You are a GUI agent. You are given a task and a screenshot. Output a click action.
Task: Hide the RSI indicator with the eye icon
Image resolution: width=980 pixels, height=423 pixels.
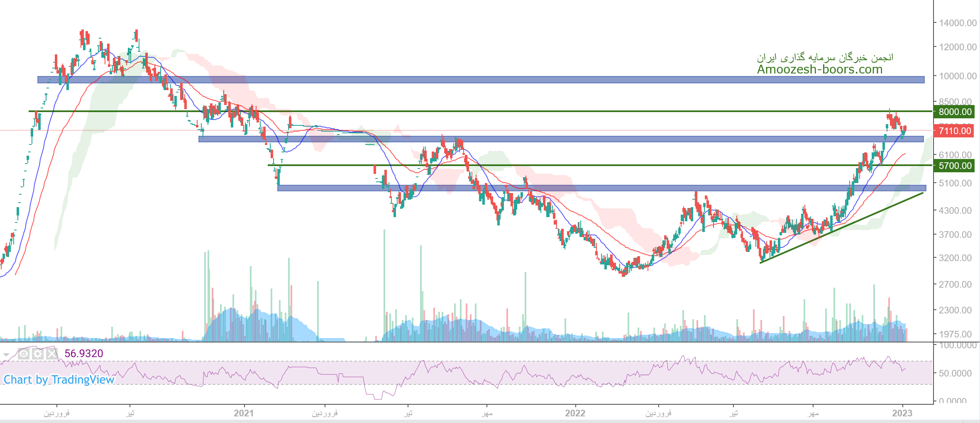[24, 354]
